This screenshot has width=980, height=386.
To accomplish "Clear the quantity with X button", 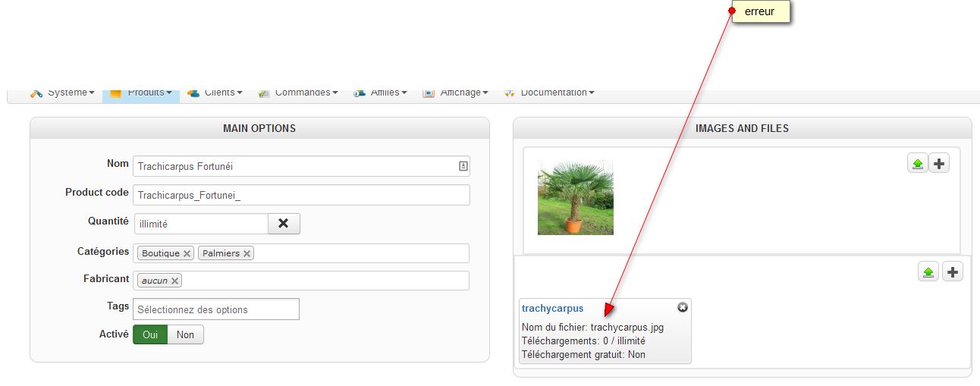I will tap(284, 224).
